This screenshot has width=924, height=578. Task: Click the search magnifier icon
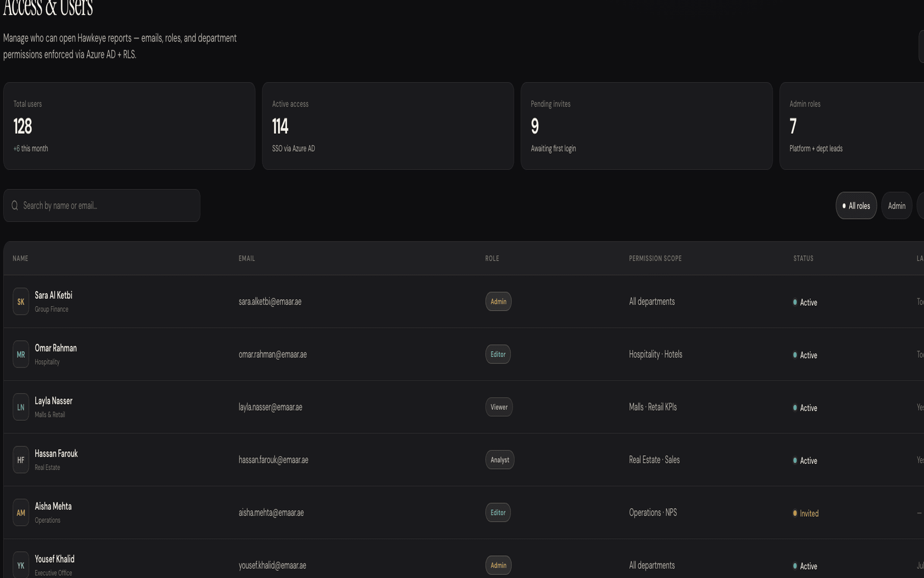pos(15,206)
